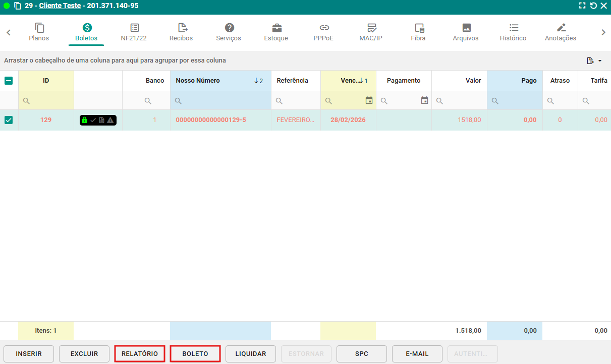The width and height of the screenshot is (611, 364).
Task: Open the Estoque briefcase icon
Action: coord(276,28)
